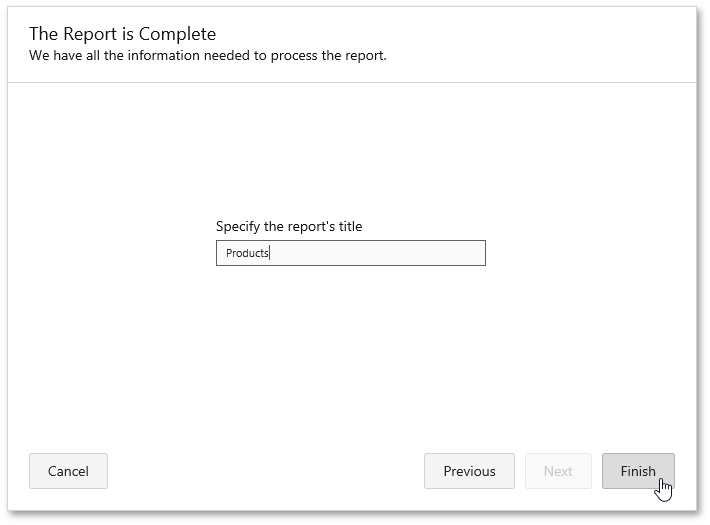Click 'We have all the information' description
This screenshot has height=525, width=710.
pos(208,55)
